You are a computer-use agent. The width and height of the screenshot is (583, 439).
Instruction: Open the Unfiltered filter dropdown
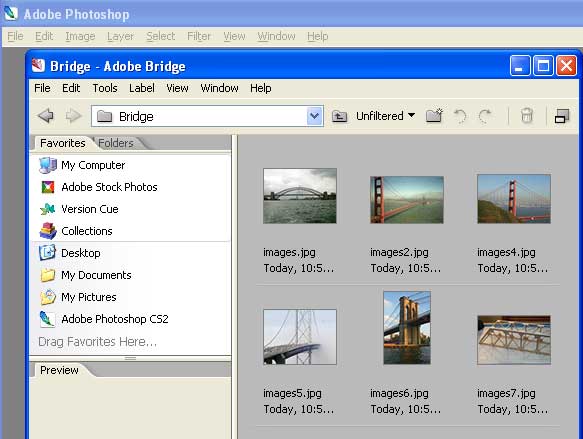(x=385, y=116)
